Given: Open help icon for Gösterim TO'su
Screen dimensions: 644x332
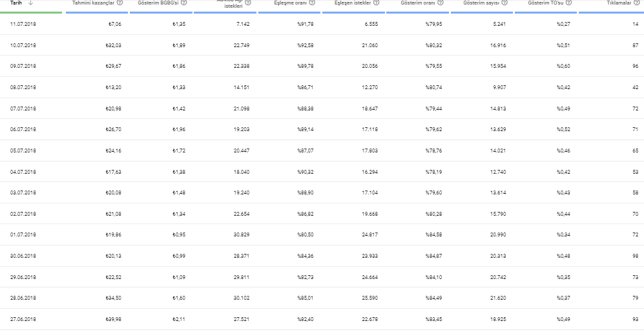Looking at the screenshot, I should 568,3.
